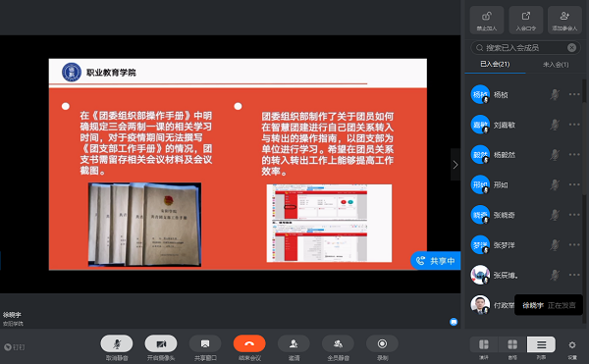This screenshot has width=589, height=364.
Task: Toggle 开启摄像头 camera button
Action: [x=161, y=343]
